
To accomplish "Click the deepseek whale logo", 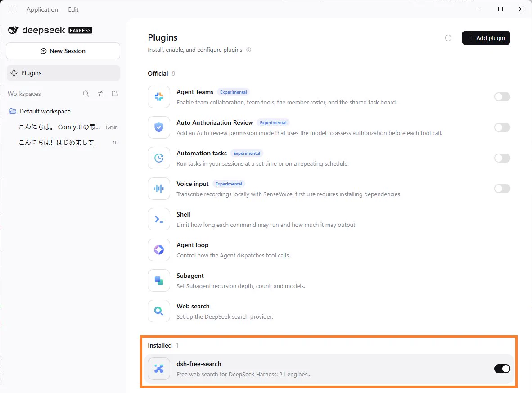I will pyautogui.click(x=13, y=30).
